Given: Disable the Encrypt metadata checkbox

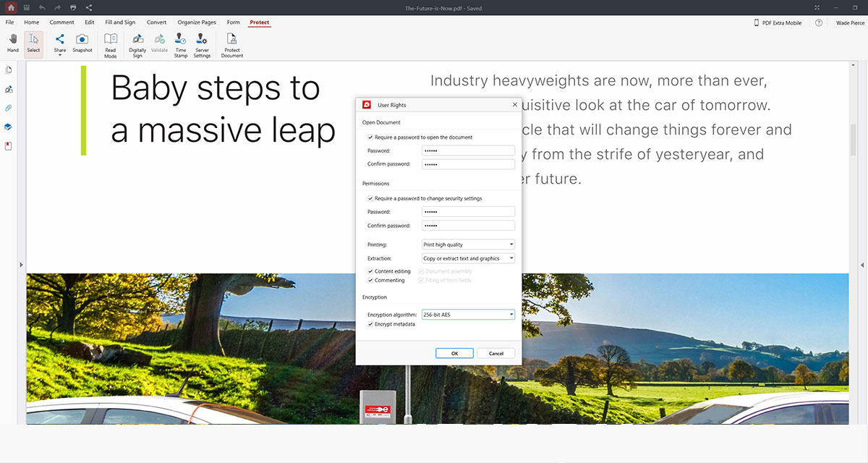Looking at the screenshot, I should (x=371, y=324).
